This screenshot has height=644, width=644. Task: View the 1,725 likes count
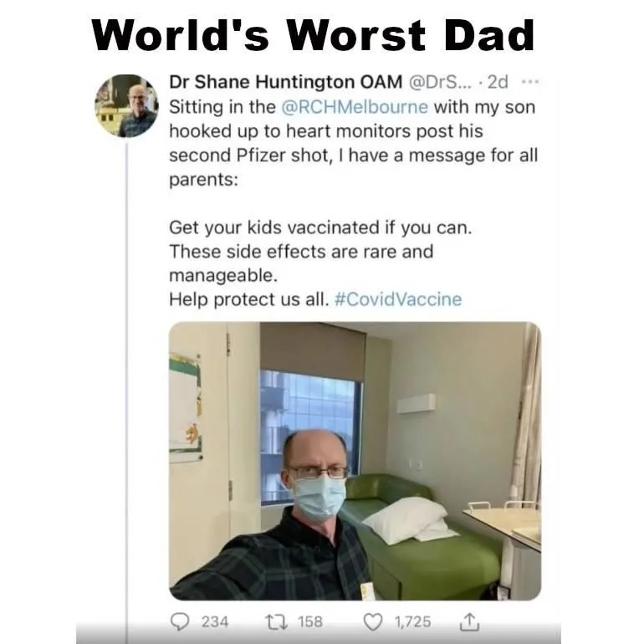(413, 621)
